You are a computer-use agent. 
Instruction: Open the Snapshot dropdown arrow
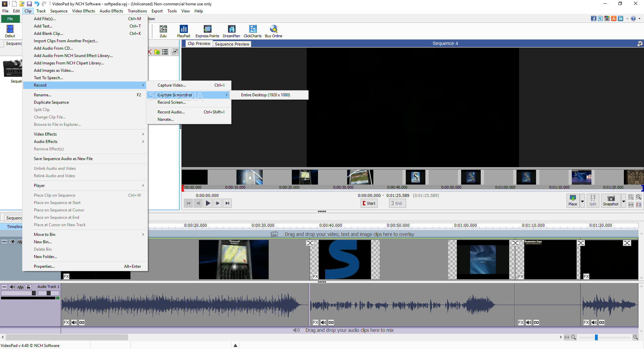[x=624, y=201]
